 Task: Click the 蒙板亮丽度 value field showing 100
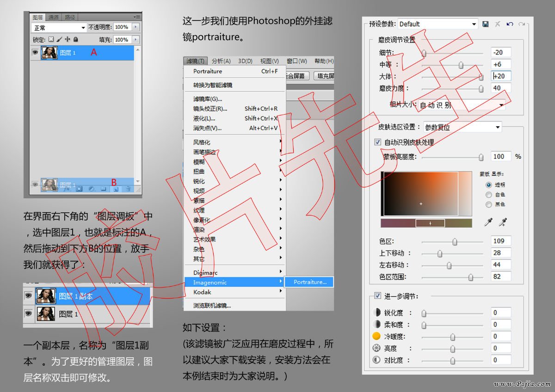coord(501,157)
